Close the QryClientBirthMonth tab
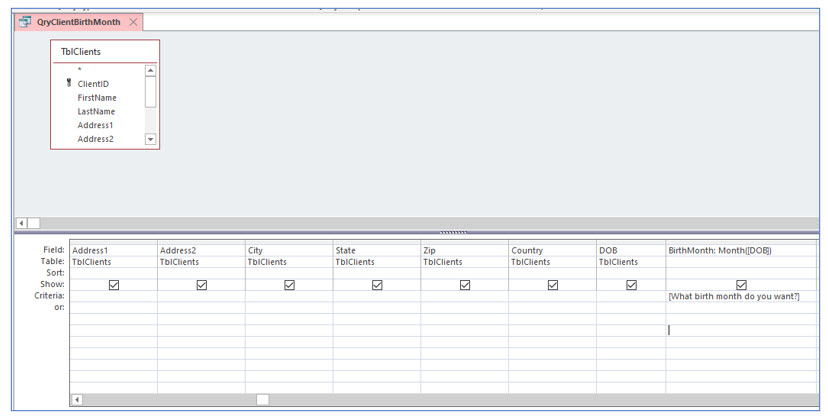Screen dimensions: 828x418 [134, 22]
